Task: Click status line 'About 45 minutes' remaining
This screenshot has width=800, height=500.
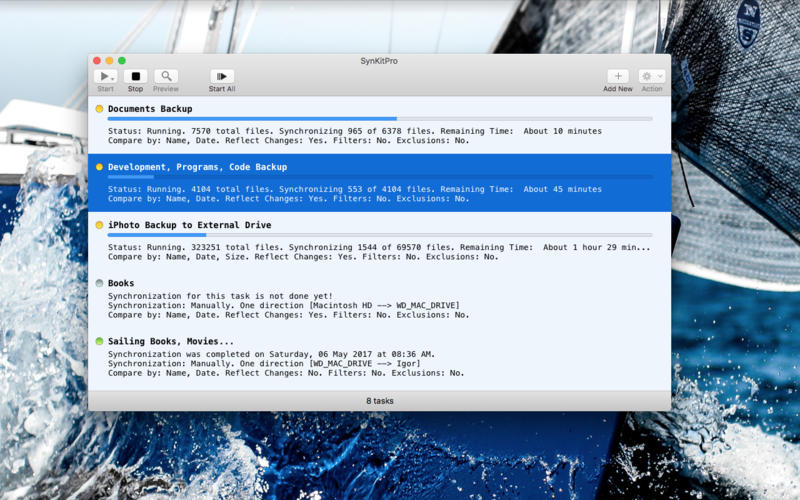Action: pyautogui.click(x=355, y=189)
